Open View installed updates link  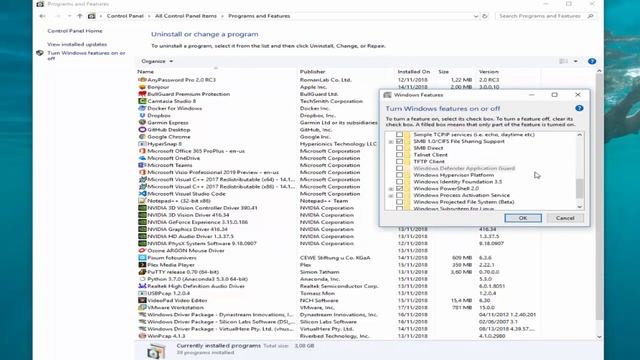(77, 44)
